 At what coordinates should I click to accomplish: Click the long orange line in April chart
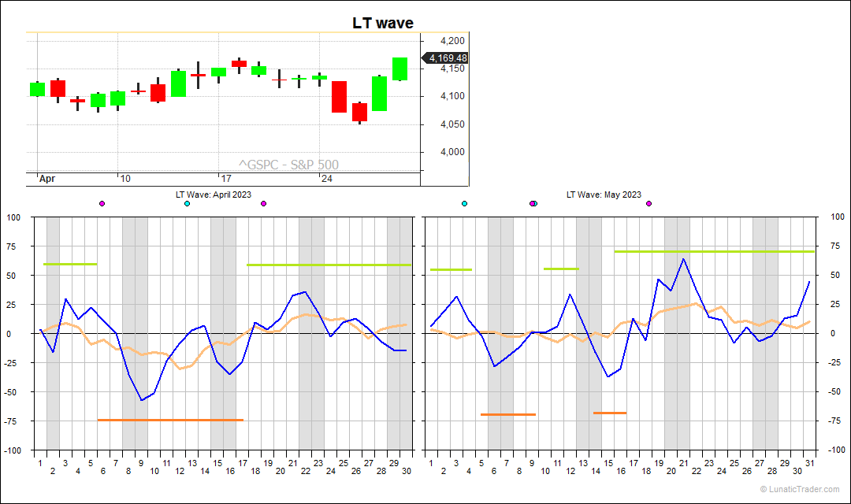pos(170,420)
